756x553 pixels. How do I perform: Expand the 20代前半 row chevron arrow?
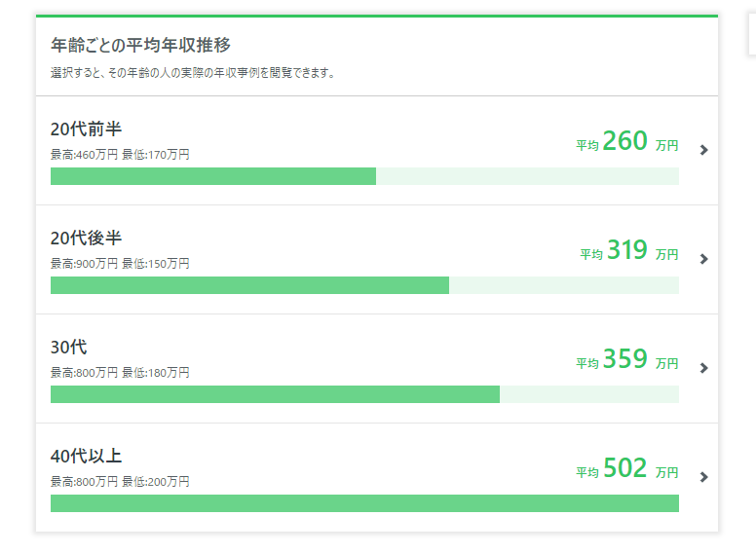click(704, 150)
